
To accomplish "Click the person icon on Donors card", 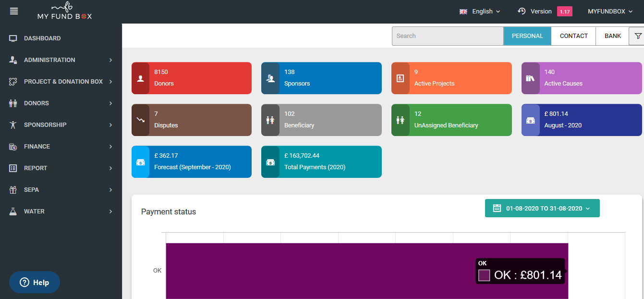I will [140, 78].
